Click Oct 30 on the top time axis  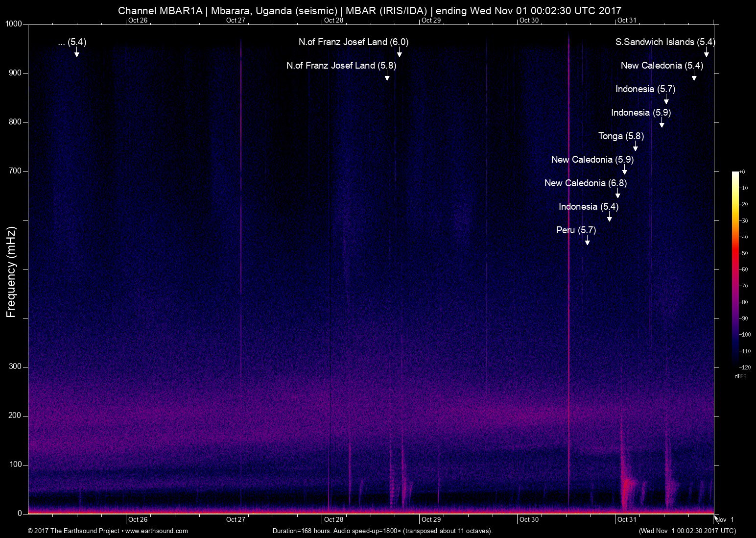pos(529,21)
